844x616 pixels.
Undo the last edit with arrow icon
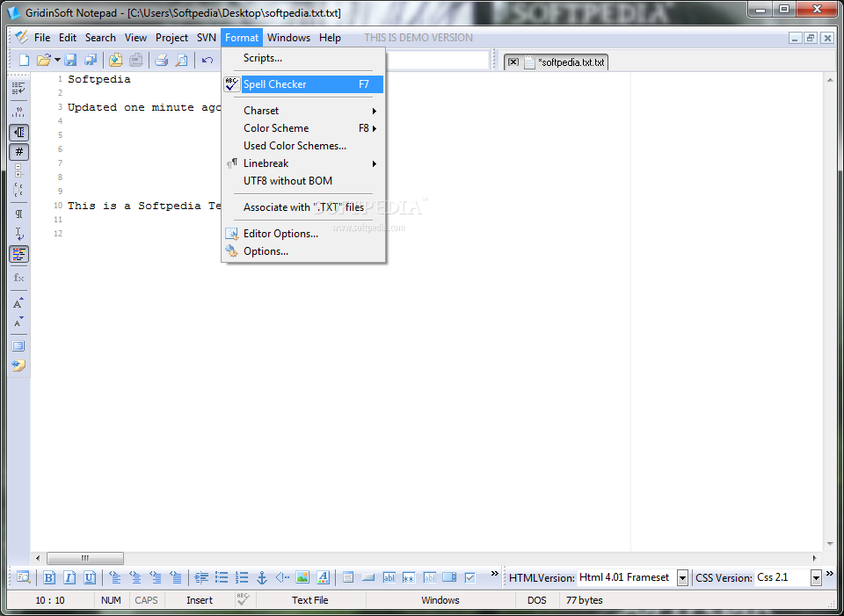207,61
